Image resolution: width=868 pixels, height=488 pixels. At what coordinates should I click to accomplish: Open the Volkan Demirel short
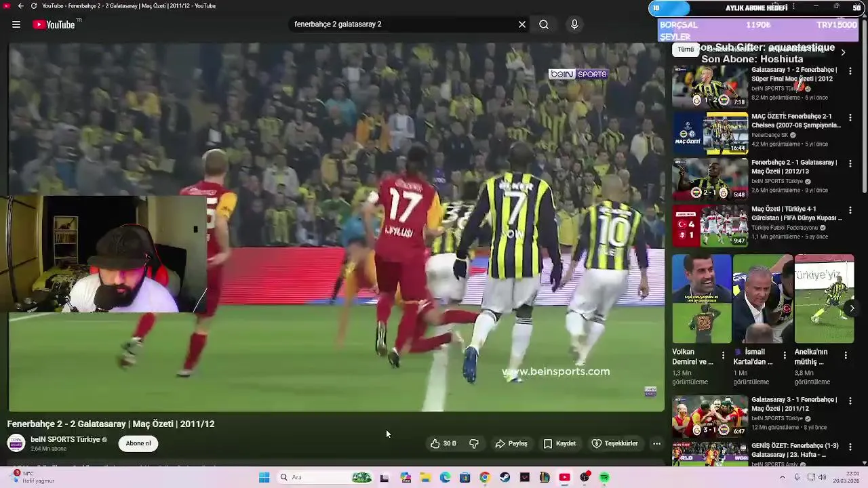coord(702,299)
